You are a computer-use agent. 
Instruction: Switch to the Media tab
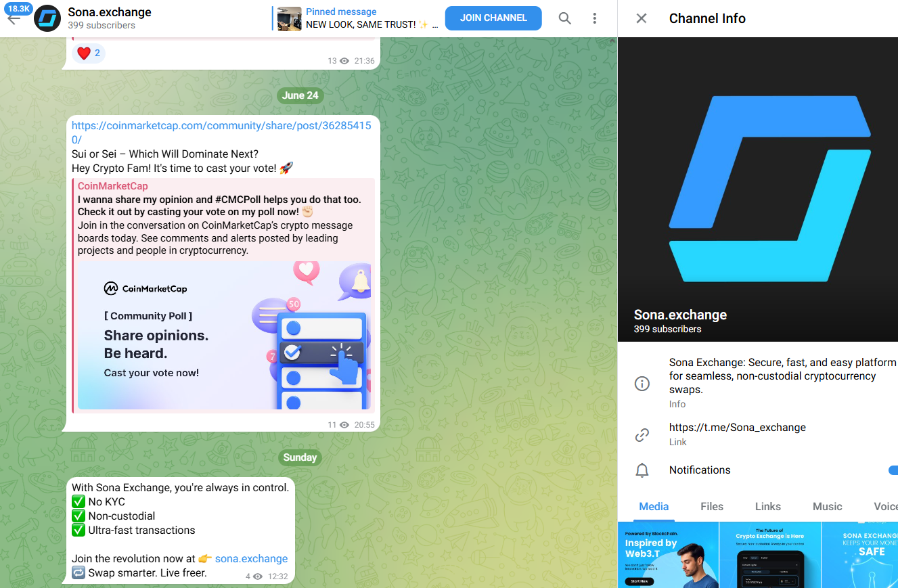(654, 506)
